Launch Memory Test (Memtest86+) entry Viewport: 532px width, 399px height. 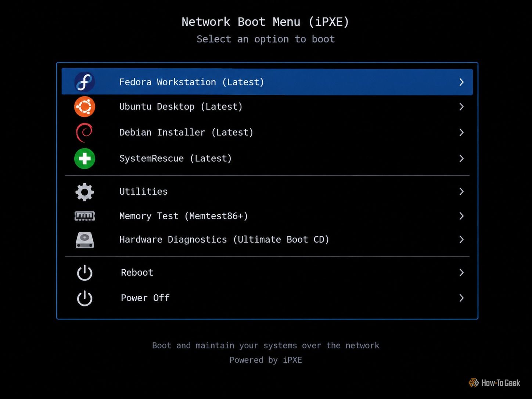pyautogui.click(x=267, y=216)
